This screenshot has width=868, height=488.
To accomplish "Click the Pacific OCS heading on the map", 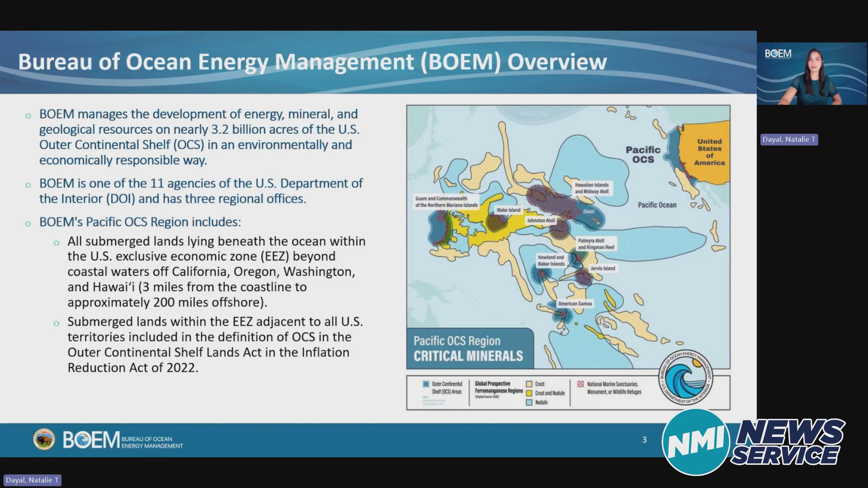I will pyautogui.click(x=643, y=155).
